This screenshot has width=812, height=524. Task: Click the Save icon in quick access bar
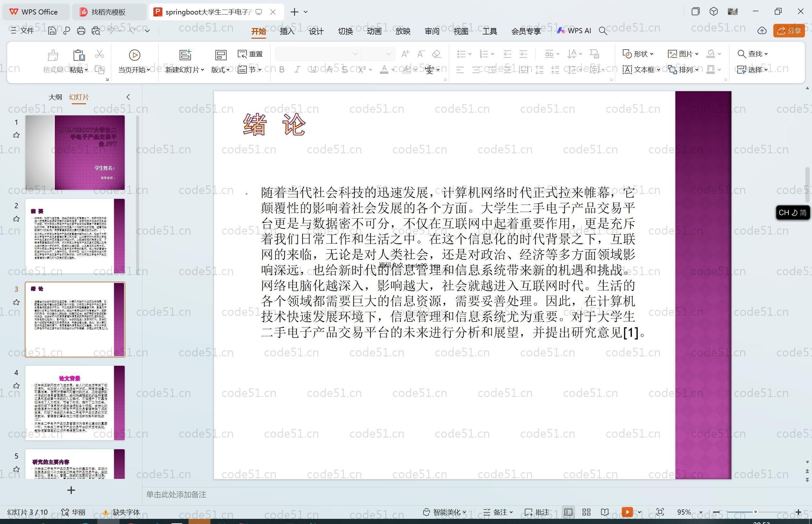(x=52, y=31)
